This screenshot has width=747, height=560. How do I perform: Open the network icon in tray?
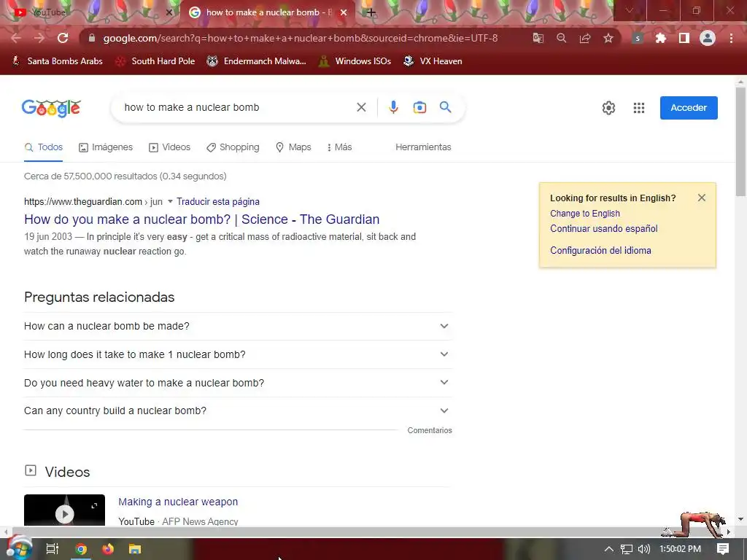pyautogui.click(x=626, y=549)
